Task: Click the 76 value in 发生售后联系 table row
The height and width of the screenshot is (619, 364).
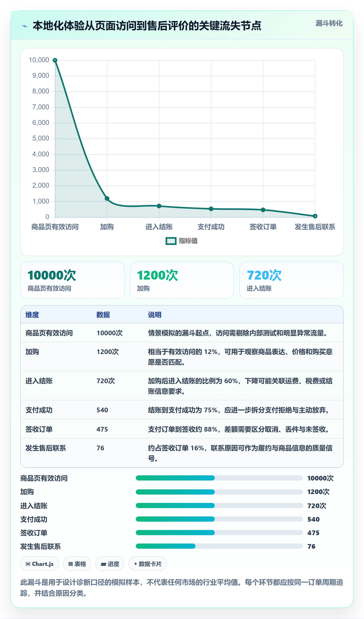Action: [100, 448]
